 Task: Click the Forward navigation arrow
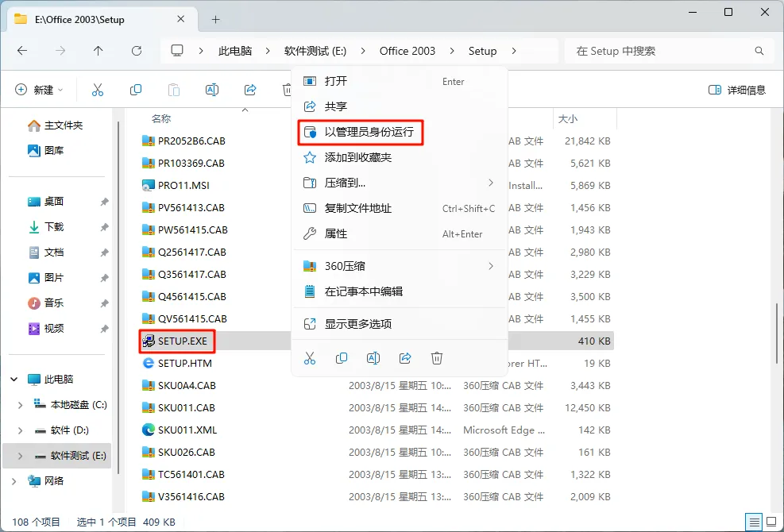pos(60,51)
